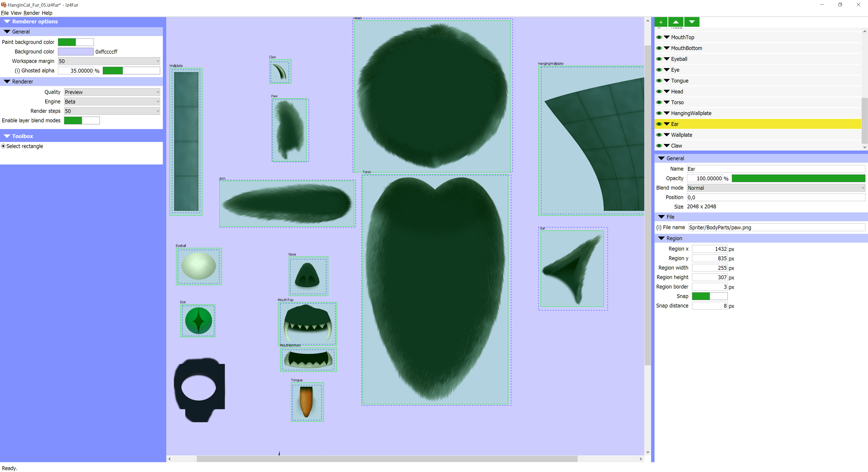Screen dimensions: 868x472
Task: Click the Region width field
Action: [x=710, y=268]
